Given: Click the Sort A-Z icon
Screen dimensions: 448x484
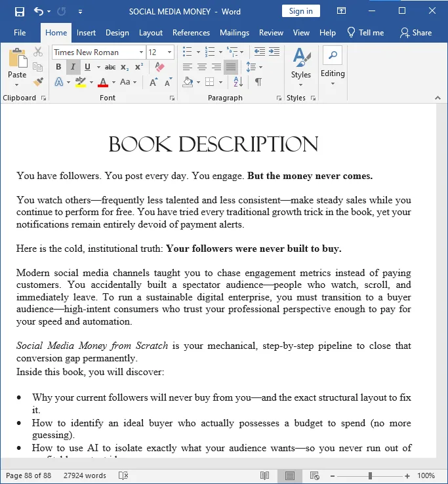Looking at the screenshot, I should pos(238,82).
